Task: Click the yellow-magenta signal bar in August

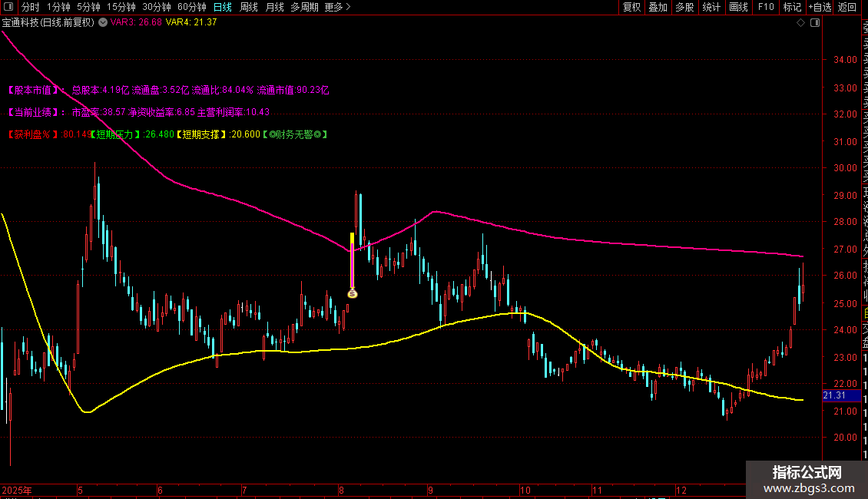Action: tap(352, 260)
